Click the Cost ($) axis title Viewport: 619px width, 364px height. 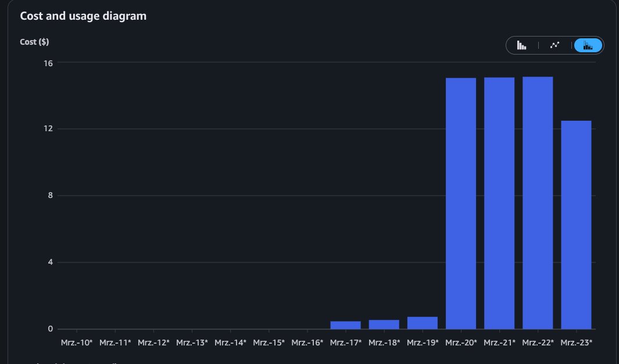coord(34,42)
